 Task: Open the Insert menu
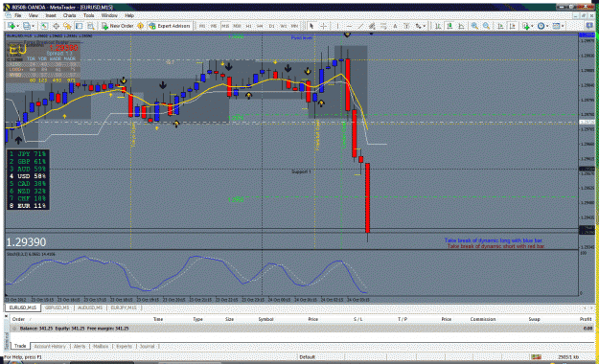51,15
